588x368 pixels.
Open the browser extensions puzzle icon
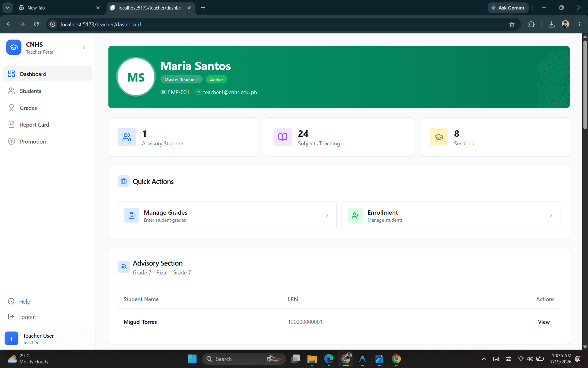531,24
